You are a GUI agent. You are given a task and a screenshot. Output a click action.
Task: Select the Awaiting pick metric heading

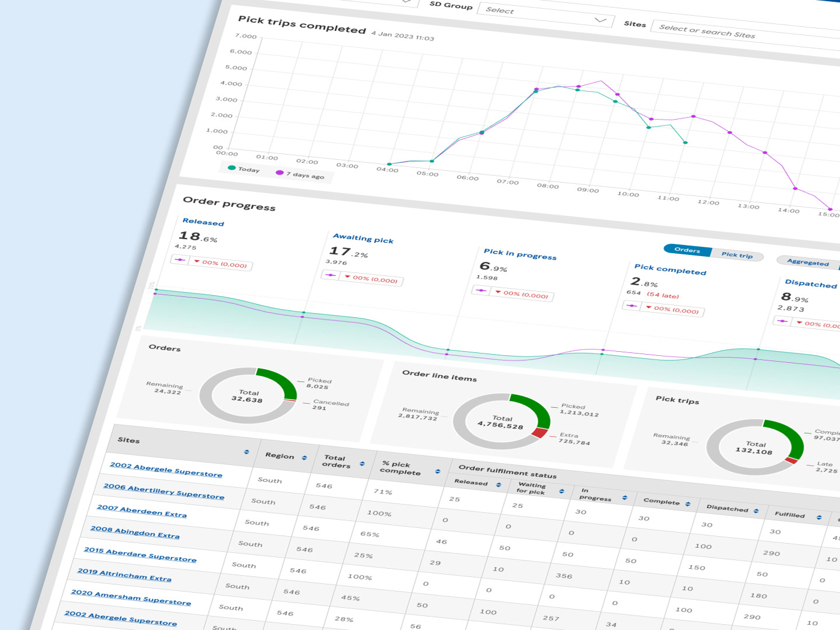pyautogui.click(x=363, y=238)
